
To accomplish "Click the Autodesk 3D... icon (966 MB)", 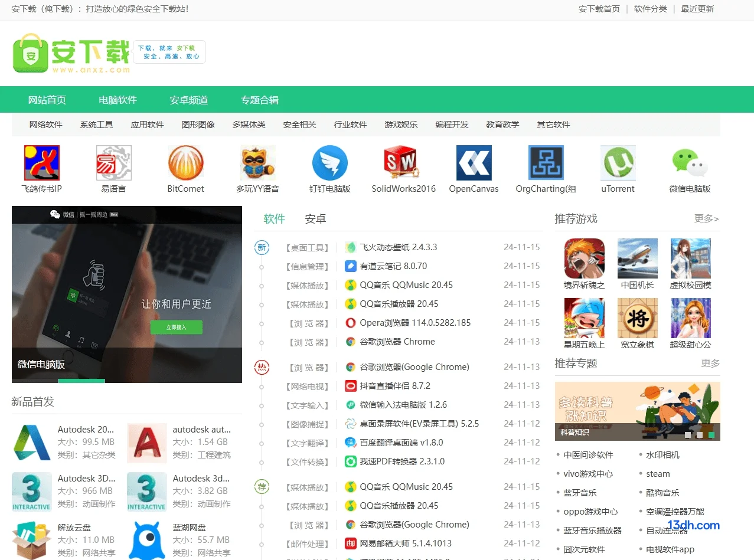I will pyautogui.click(x=32, y=492).
